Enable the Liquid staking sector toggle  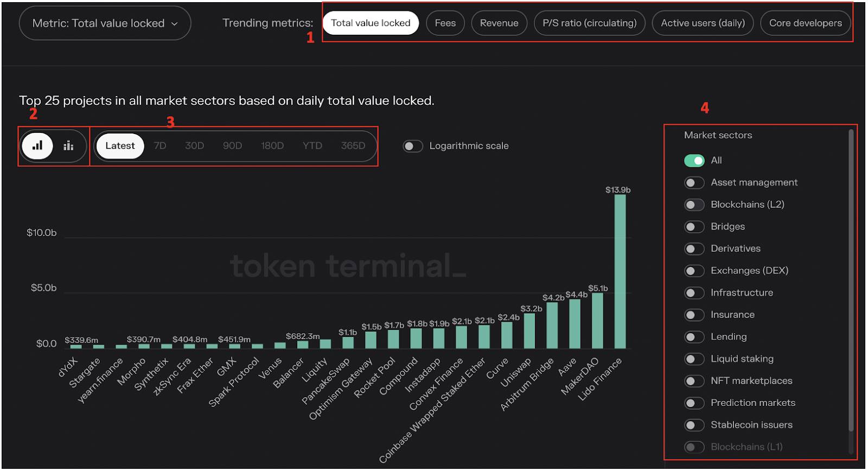694,359
